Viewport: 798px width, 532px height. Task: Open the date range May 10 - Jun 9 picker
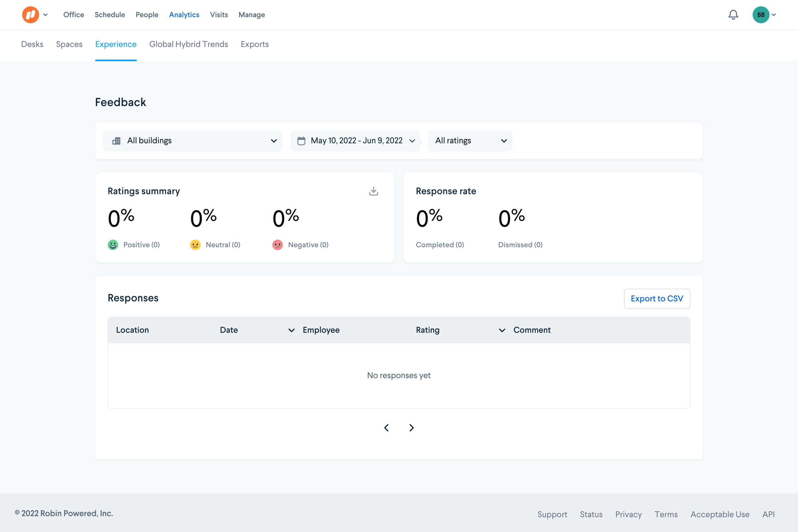[355, 141]
